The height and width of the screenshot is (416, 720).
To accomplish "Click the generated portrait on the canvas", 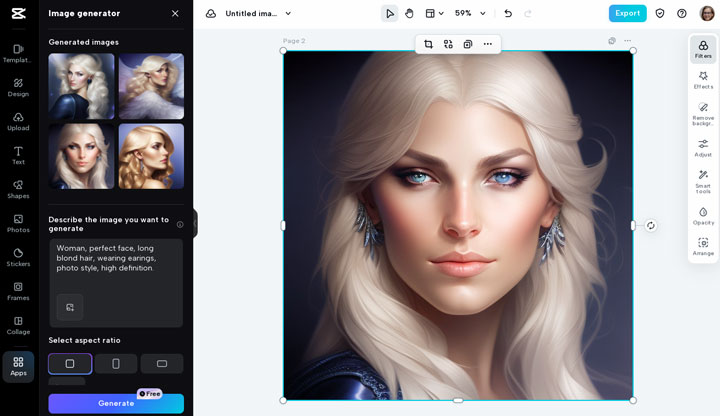I will coord(458,225).
